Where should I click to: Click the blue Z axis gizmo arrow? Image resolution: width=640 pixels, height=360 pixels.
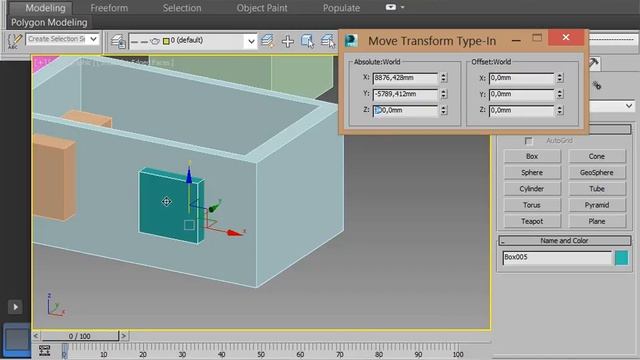pos(189,175)
